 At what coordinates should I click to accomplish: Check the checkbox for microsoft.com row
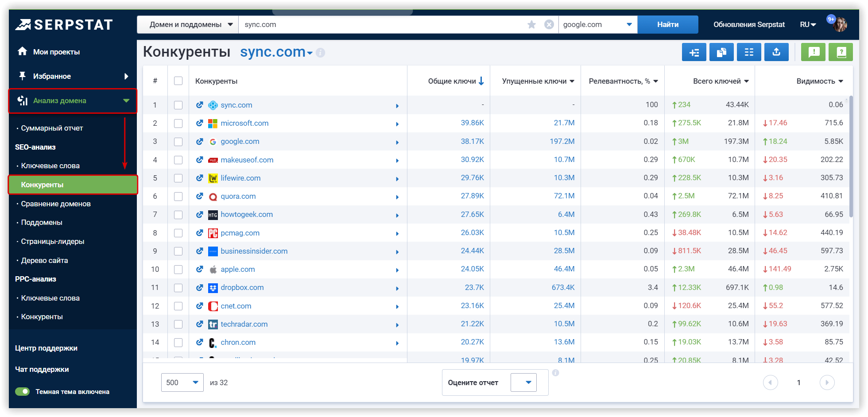click(x=178, y=123)
